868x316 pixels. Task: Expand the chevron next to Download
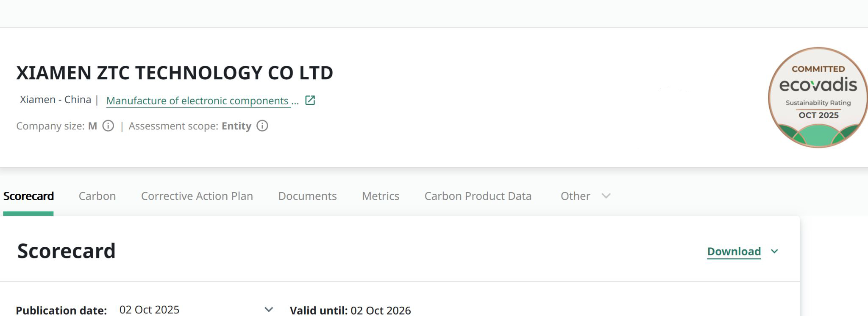point(774,252)
